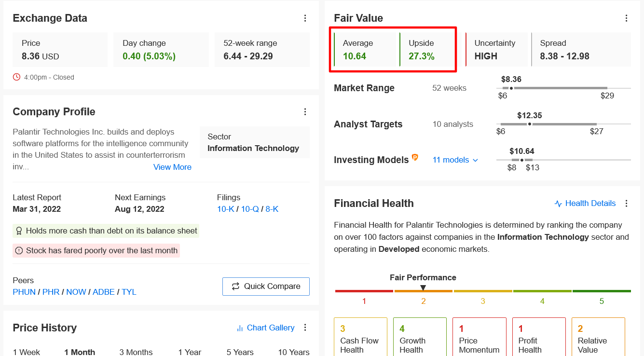
Task: Click the warning icon on poor performance note
Action: point(19,251)
